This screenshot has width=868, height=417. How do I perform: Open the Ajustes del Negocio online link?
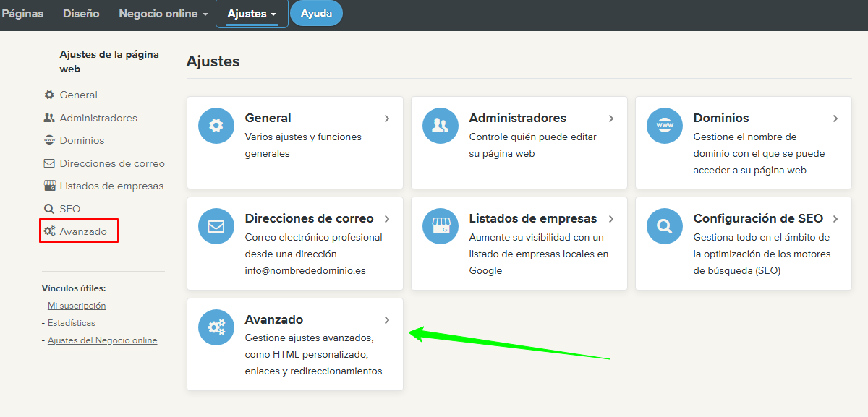[x=102, y=340]
